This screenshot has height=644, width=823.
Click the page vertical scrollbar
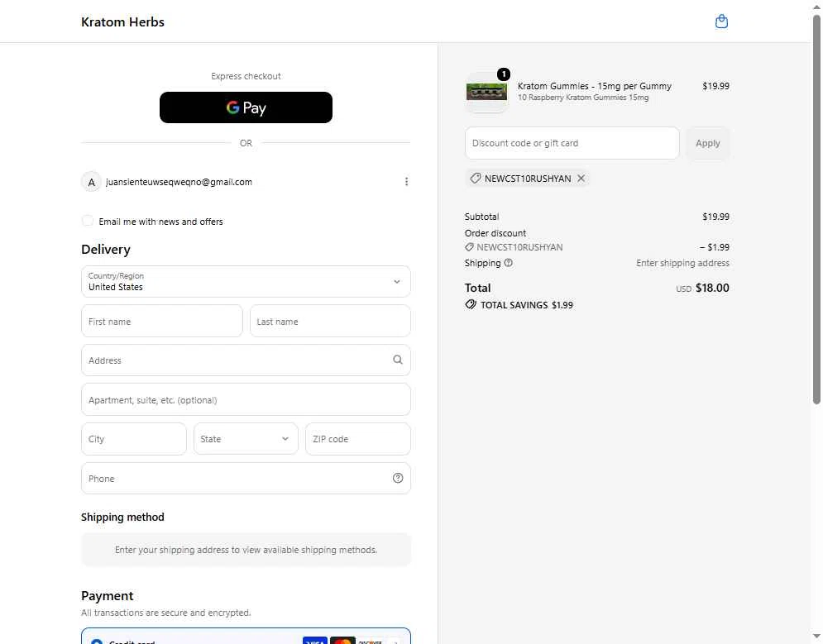(816, 210)
